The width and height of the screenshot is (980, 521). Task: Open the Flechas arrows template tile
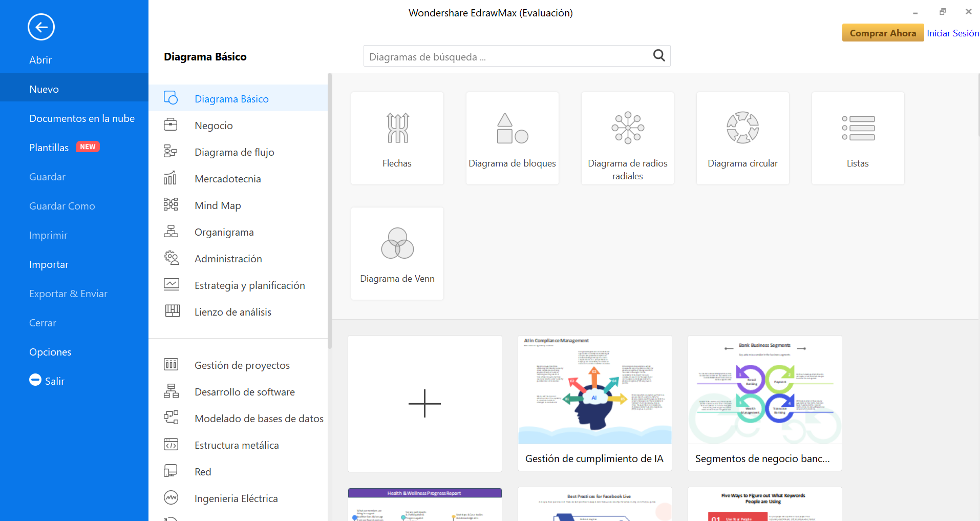(x=397, y=138)
